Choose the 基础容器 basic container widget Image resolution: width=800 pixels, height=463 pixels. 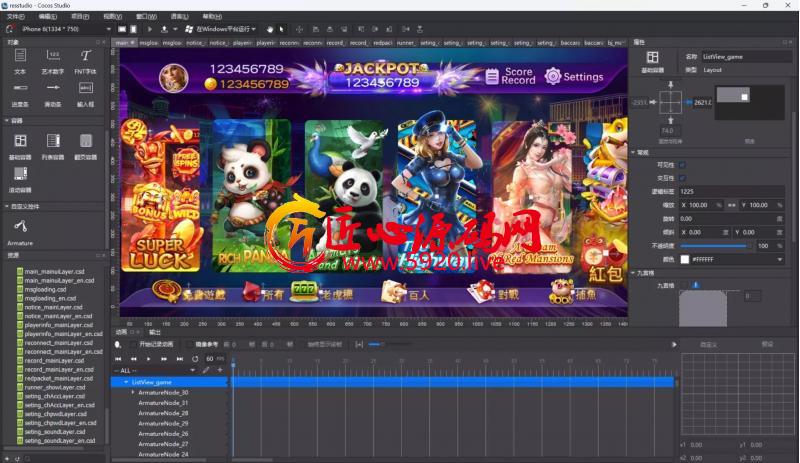click(20, 140)
